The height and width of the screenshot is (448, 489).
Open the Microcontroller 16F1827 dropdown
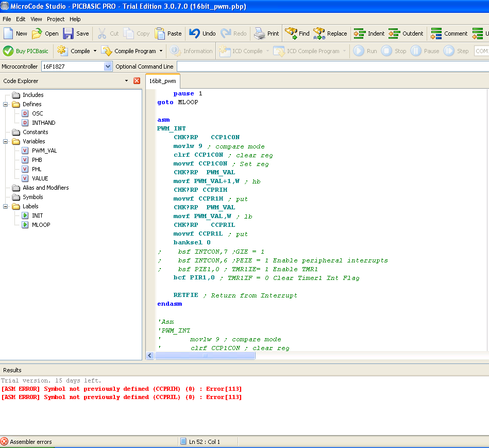pyautogui.click(x=108, y=67)
